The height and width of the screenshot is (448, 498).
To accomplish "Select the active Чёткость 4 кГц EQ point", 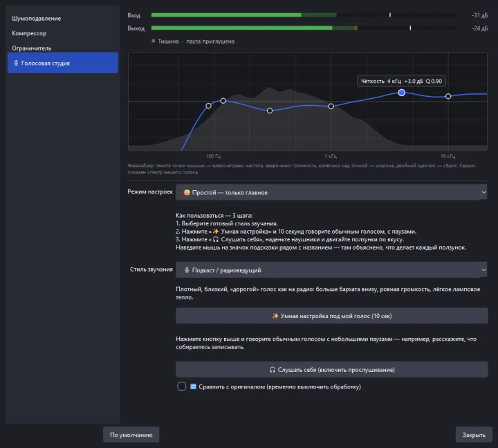I will (x=401, y=93).
